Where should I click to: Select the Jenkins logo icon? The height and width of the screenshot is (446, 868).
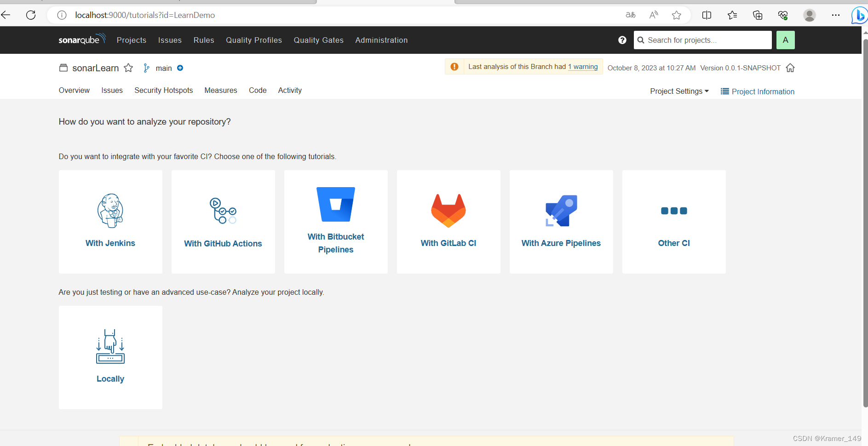point(110,211)
